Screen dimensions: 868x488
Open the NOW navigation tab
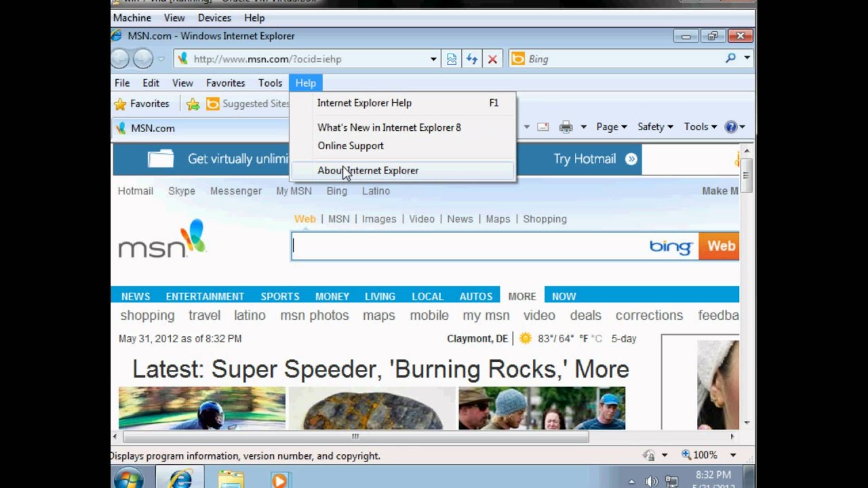click(x=564, y=296)
